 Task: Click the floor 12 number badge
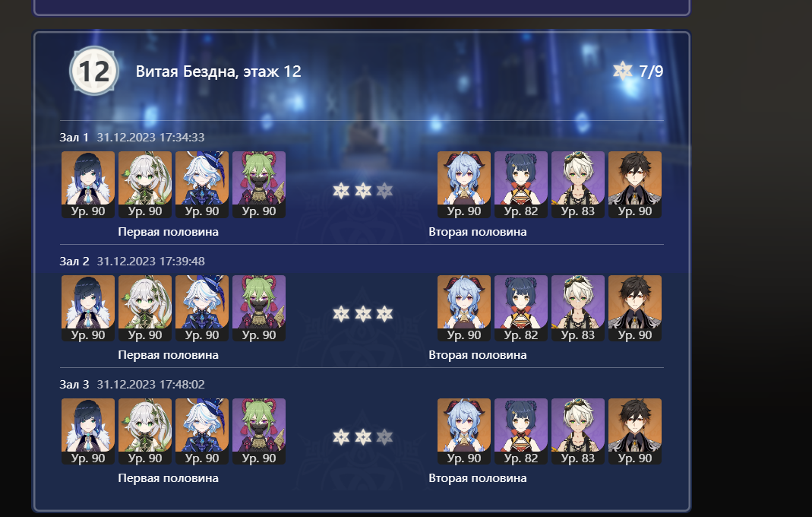coord(93,71)
